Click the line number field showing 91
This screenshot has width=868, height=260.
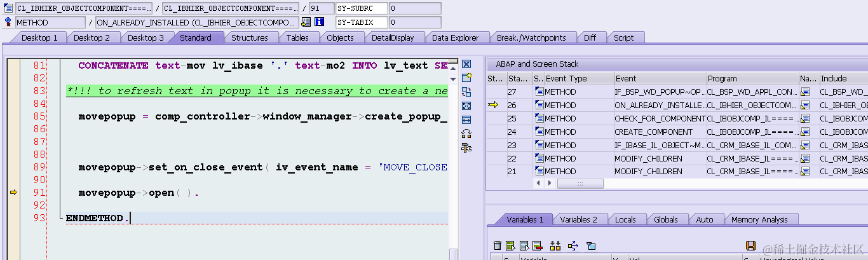coord(321,8)
